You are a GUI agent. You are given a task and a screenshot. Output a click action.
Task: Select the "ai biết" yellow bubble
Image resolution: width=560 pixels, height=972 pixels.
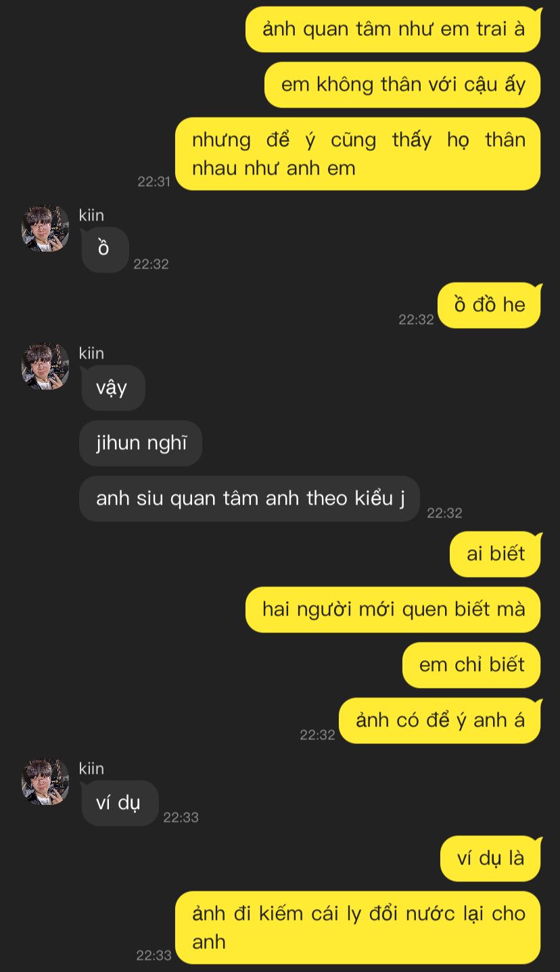(x=495, y=554)
